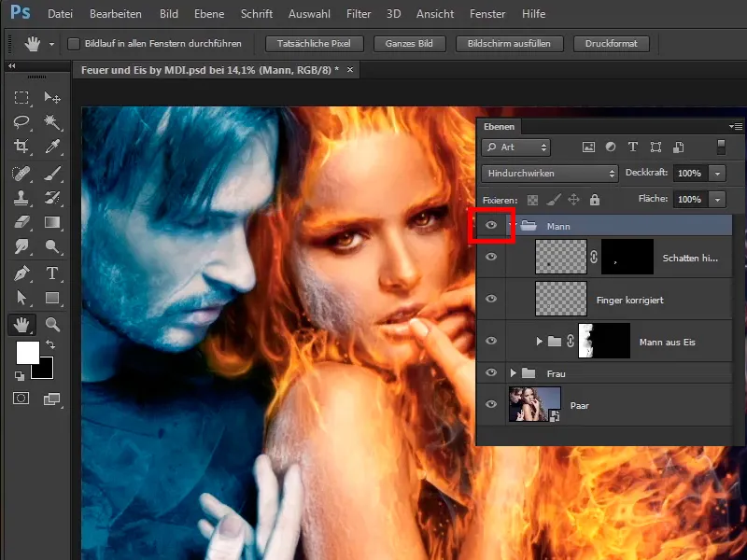
Task: Select the History Brush tool
Action: click(x=52, y=197)
